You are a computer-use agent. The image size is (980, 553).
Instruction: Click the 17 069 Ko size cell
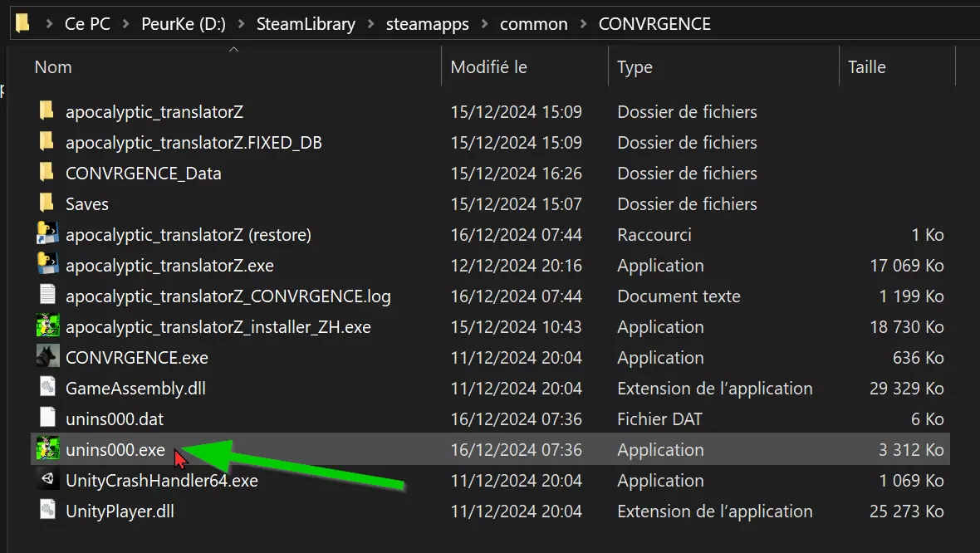(x=907, y=265)
